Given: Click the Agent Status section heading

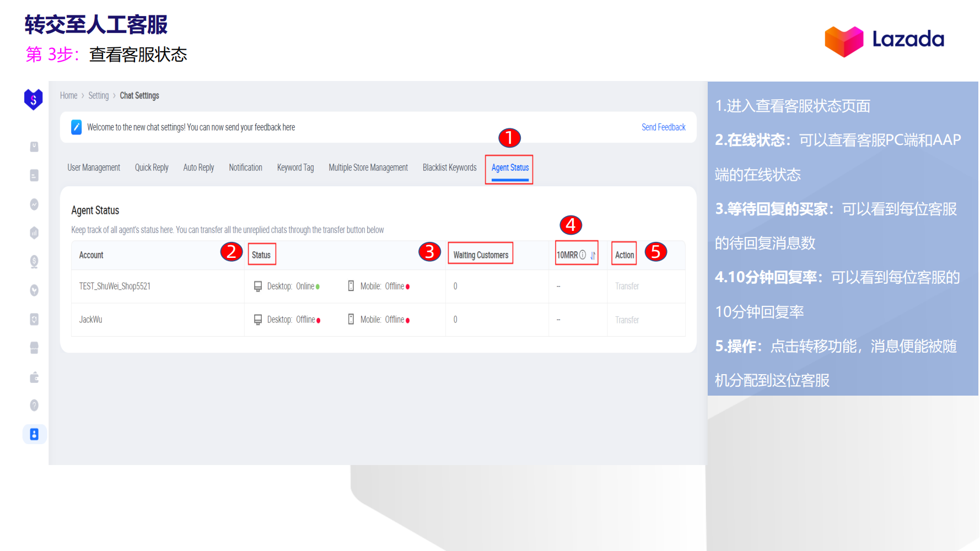Looking at the screenshot, I should [95, 210].
